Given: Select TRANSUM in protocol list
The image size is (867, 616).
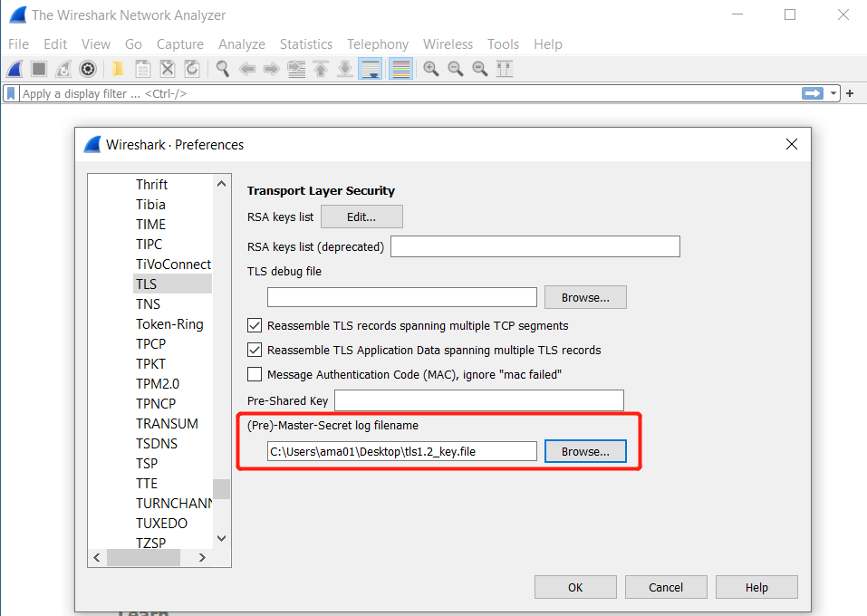Looking at the screenshot, I should 167,424.
